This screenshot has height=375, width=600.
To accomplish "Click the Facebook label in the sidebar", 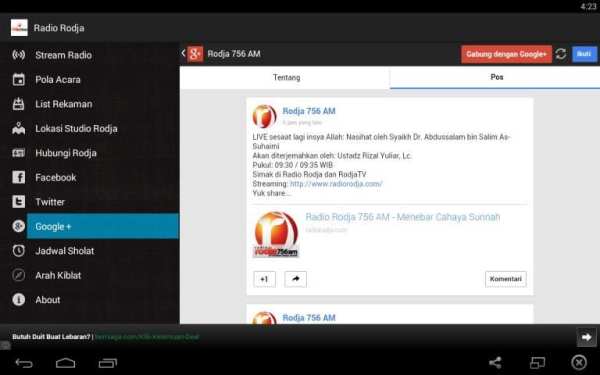I will [55, 177].
